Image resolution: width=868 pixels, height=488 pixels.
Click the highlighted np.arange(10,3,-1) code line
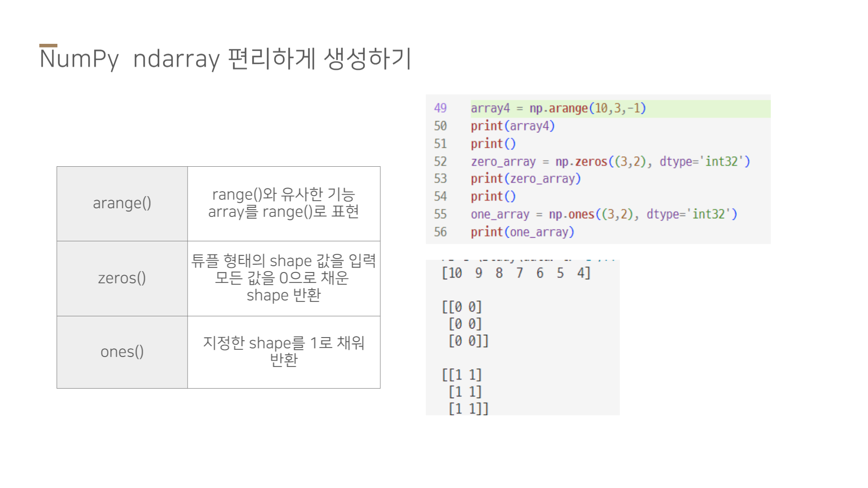(x=558, y=108)
